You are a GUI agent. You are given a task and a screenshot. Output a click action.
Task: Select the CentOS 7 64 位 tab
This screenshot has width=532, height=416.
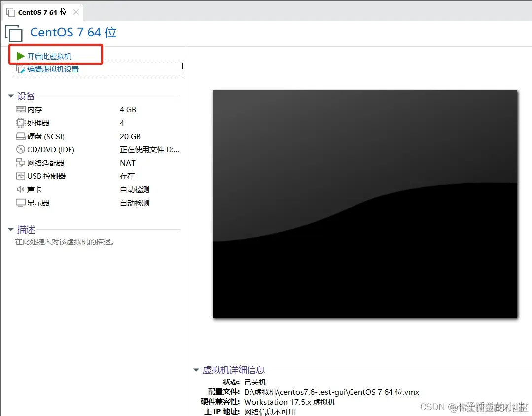[42, 12]
